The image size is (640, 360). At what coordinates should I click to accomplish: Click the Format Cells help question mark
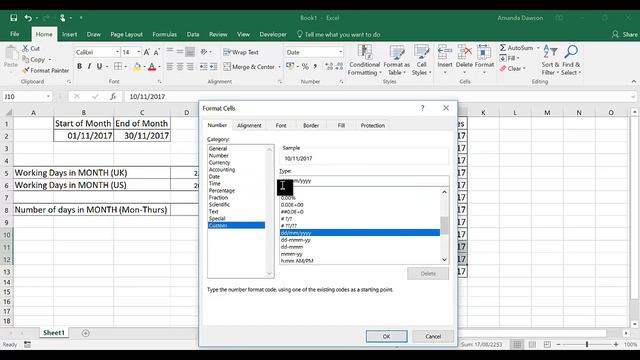click(x=422, y=108)
